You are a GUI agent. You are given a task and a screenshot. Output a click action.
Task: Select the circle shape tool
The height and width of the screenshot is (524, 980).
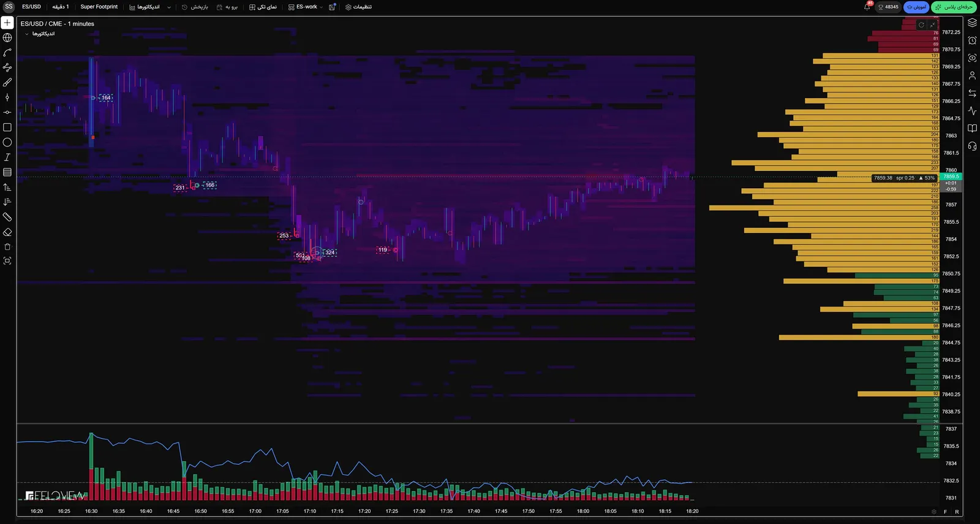click(x=7, y=142)
